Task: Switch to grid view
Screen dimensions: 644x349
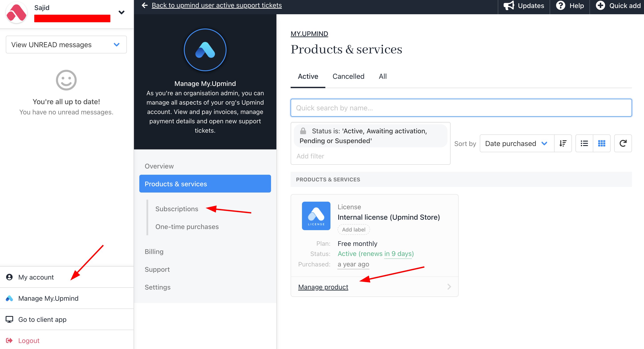Action: [601, 144]
